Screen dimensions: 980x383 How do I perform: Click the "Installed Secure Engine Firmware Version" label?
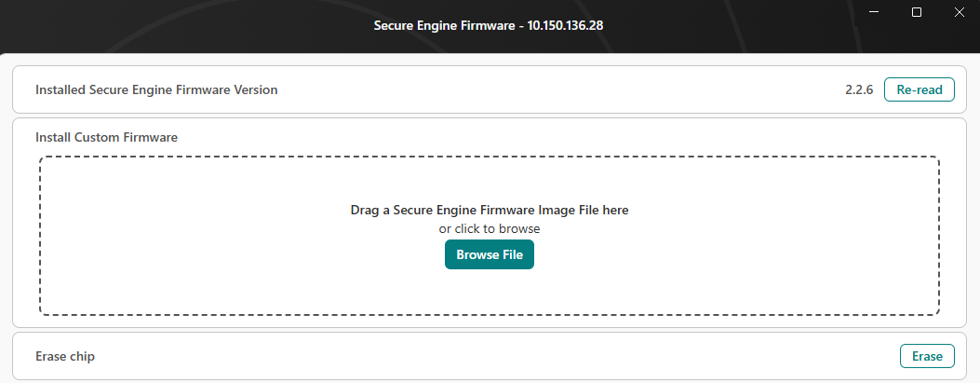click(156, 90)
